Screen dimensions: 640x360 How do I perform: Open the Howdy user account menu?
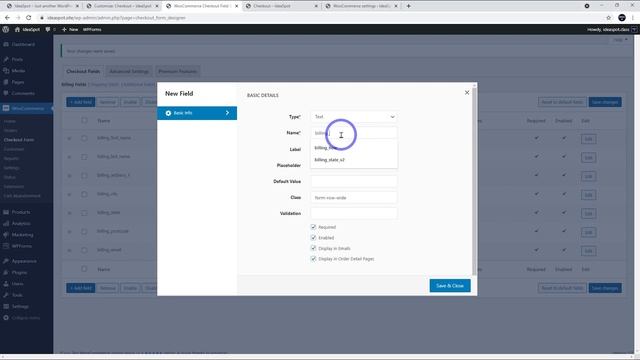[611, 29]
